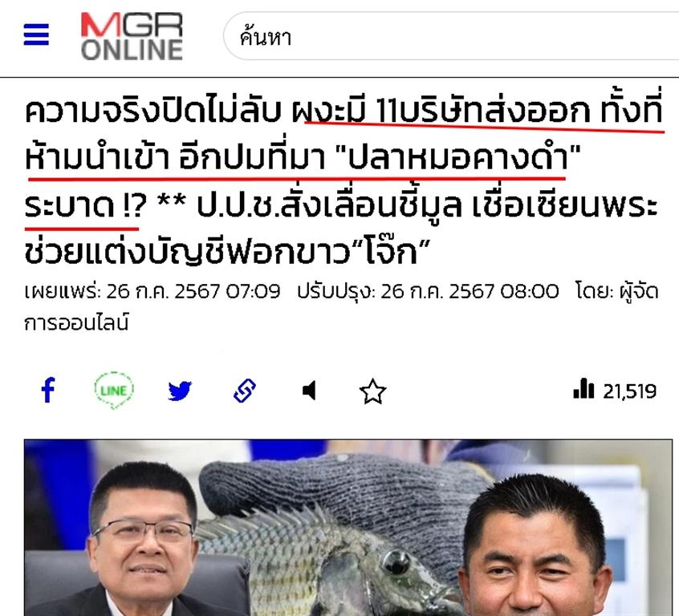This screenshot has height=616, width=679.
Task: Click the man with glasses in photo
Action: click(139, 545)
